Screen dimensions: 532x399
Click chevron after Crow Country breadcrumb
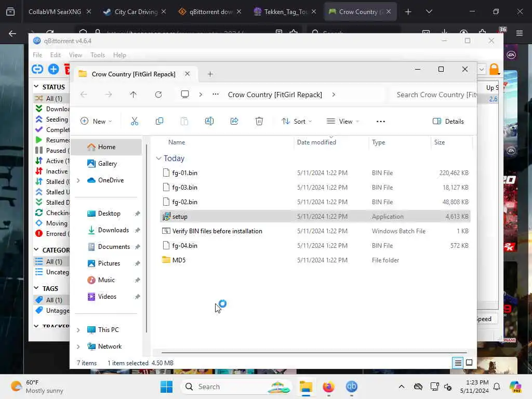(x=334, y=95)
